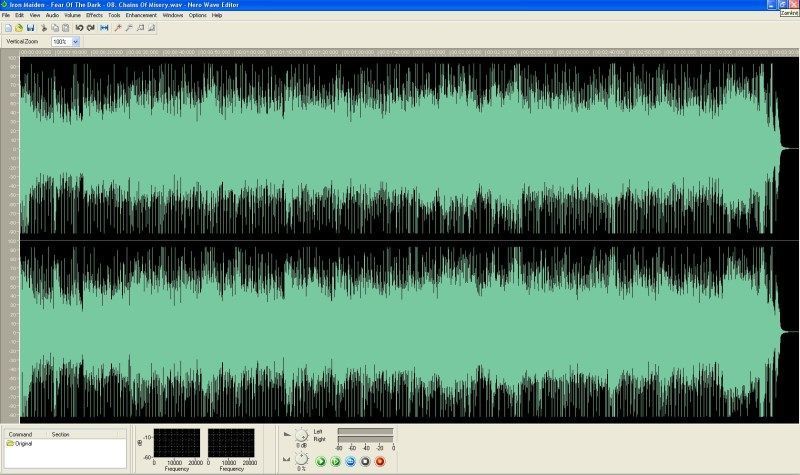800x475 pixels.
Task: Click the Save floppy disk icon
Action: (30, 28)
